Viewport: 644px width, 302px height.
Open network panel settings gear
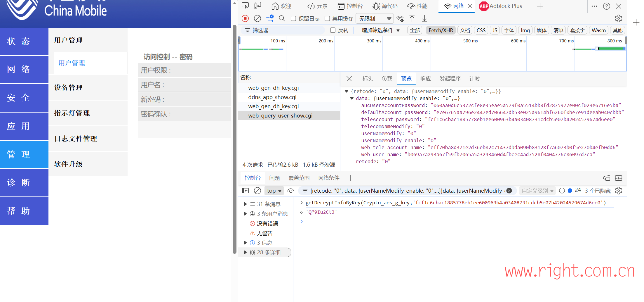pyautogui.click(x=618, y=19)
